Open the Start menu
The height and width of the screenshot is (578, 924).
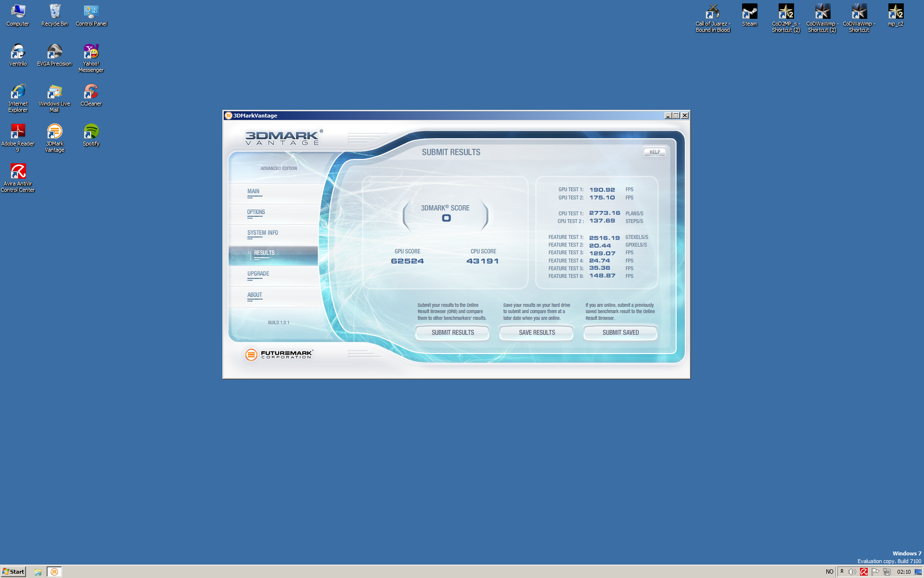click(13, 572)
